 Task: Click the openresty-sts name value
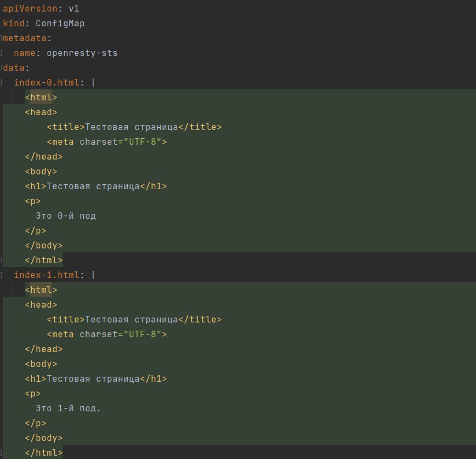pyautogui.click(x=82, y=53)
